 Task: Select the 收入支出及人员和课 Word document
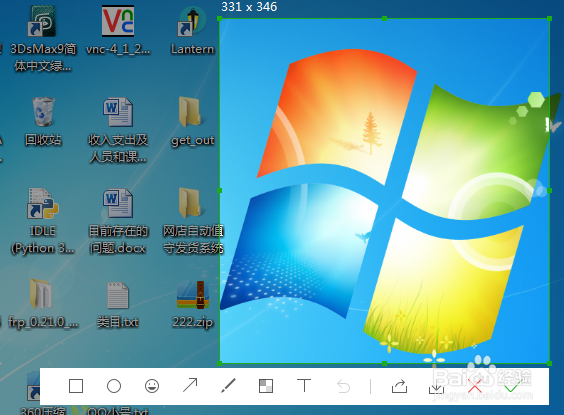[x=118, y=130]
